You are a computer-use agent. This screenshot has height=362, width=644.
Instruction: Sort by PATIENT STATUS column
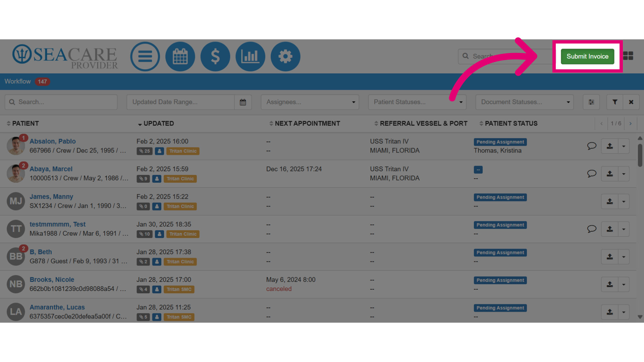[508, 123]
